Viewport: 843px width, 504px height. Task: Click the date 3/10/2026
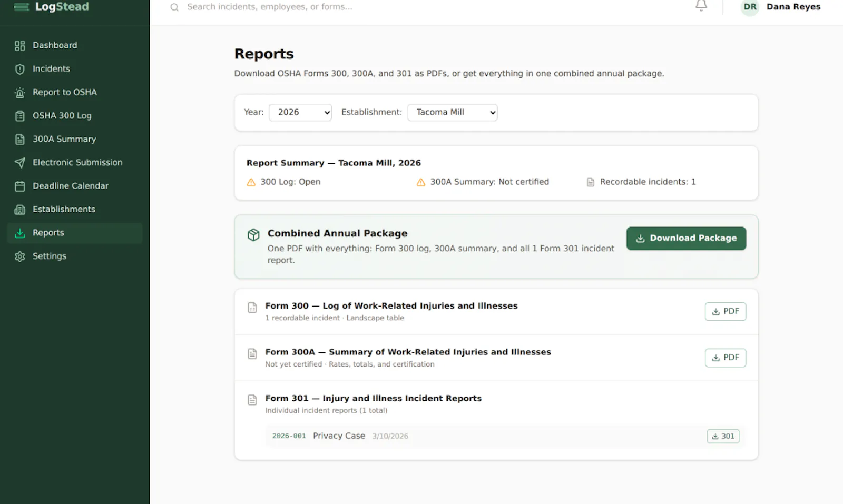click(390, 436)
